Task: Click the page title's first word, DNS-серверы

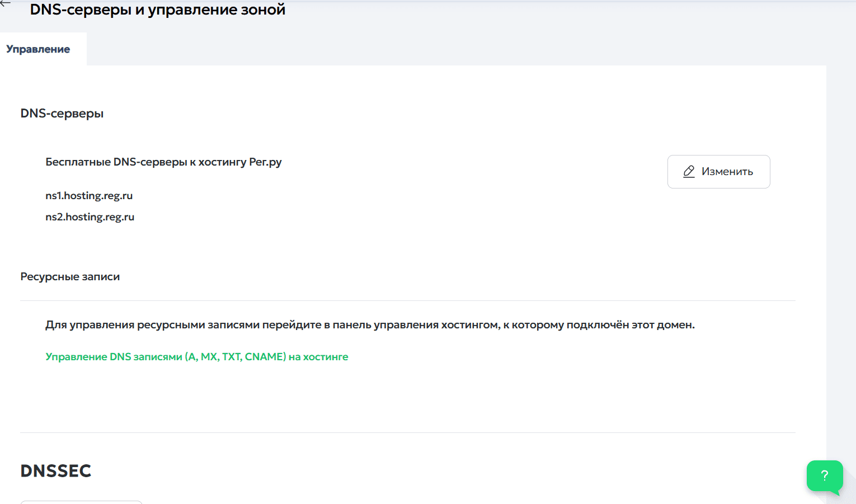Action: click(x=81, y=10)
